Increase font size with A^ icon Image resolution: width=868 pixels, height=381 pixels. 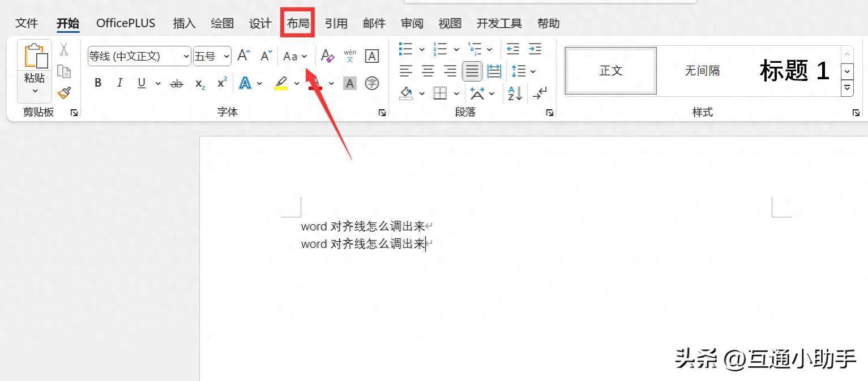point(243,55)
